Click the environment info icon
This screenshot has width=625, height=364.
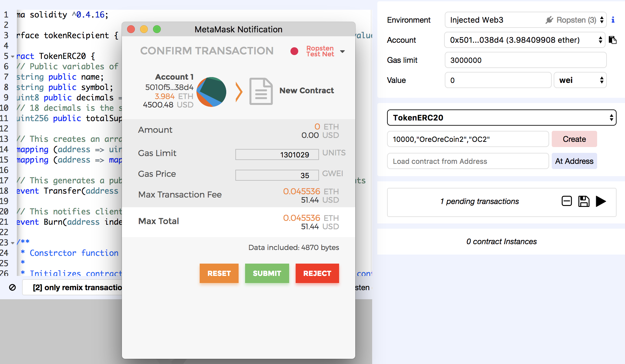[613, 20]
